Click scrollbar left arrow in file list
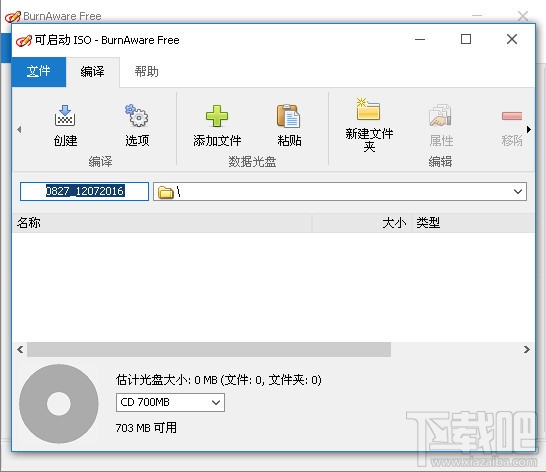Image resolution: width=546 pixels, height=472 pixels. (x=20, y=349)
